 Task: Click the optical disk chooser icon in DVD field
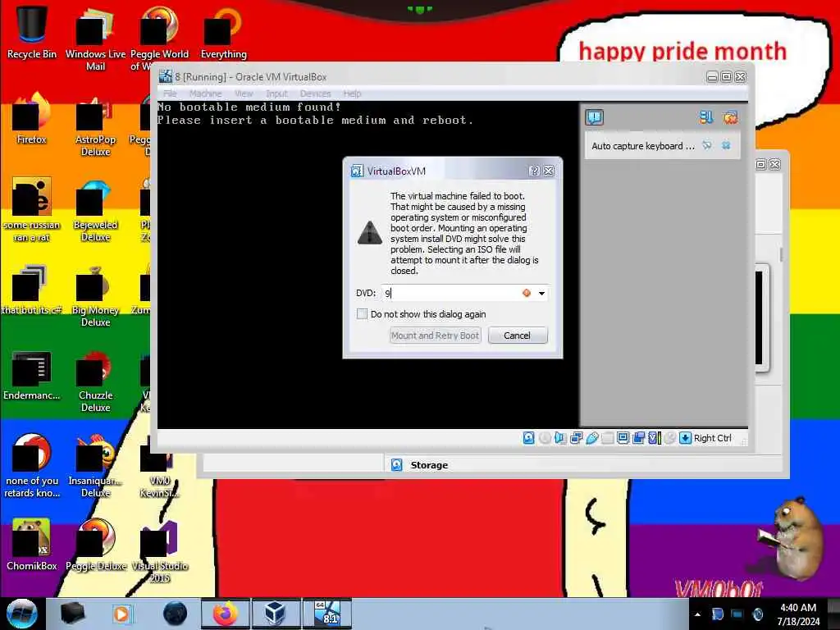coord(527,293)
